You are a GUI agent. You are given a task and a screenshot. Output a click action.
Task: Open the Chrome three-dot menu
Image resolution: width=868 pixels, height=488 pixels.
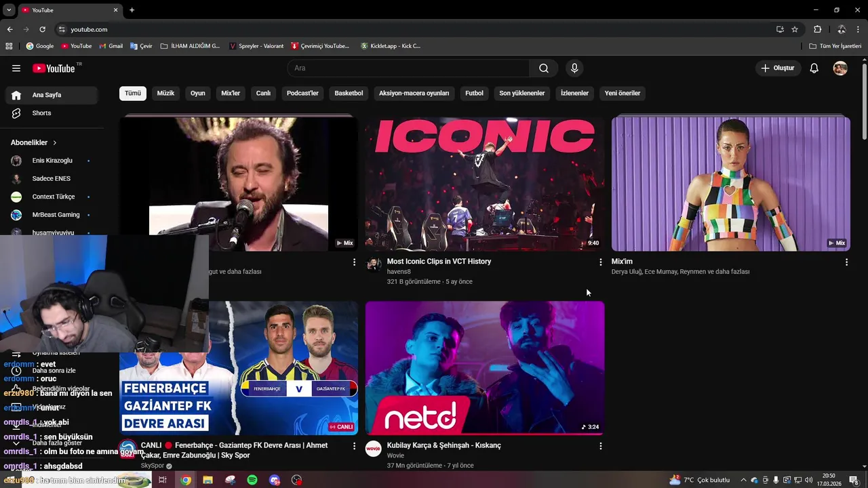point(859,29)
